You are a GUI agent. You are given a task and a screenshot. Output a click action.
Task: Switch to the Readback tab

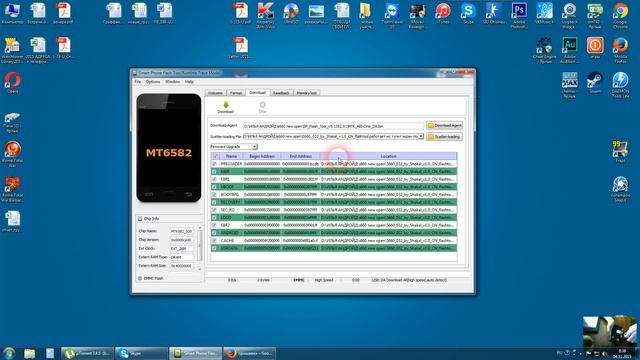pos(281,93)
